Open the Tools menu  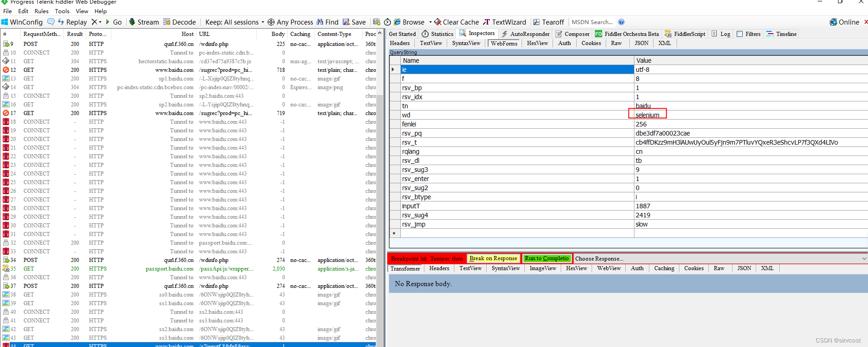pyautogui.click(x=62, y=11)
